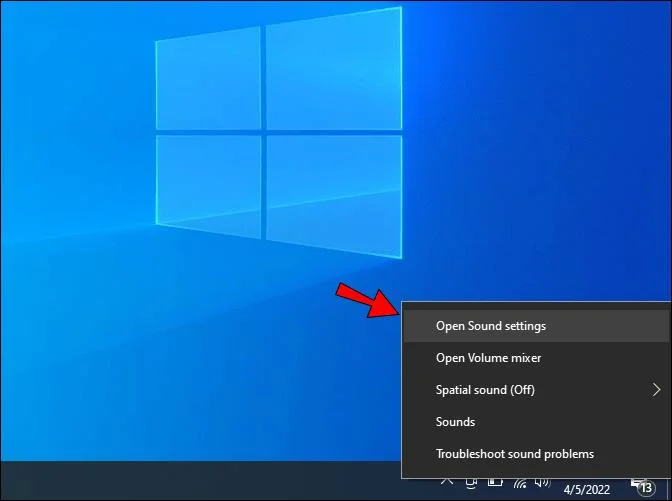Show hidden tray icons with the chevron
This screenshot has height=501, width=672.
[447, 481]
